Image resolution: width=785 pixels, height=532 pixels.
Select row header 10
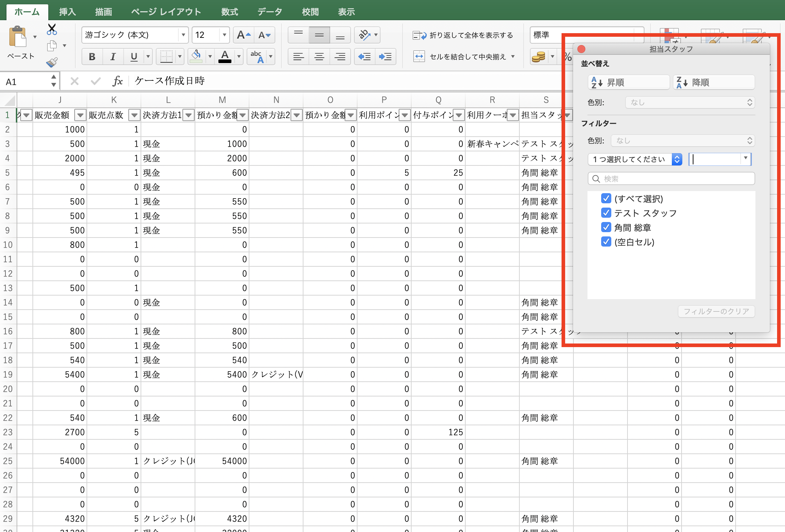click(8, 245)
